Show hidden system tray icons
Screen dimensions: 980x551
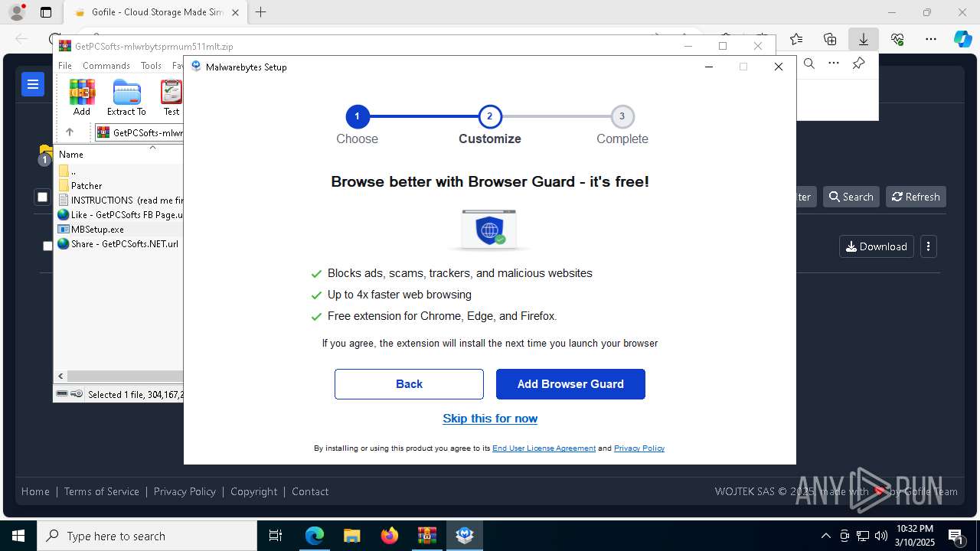825,536
